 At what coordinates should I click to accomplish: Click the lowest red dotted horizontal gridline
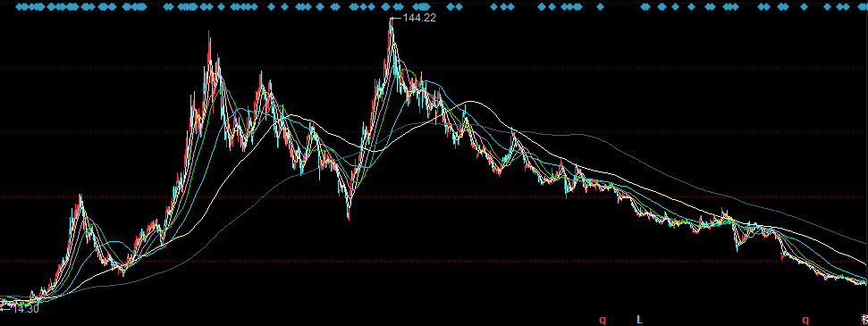pos(434,261)
